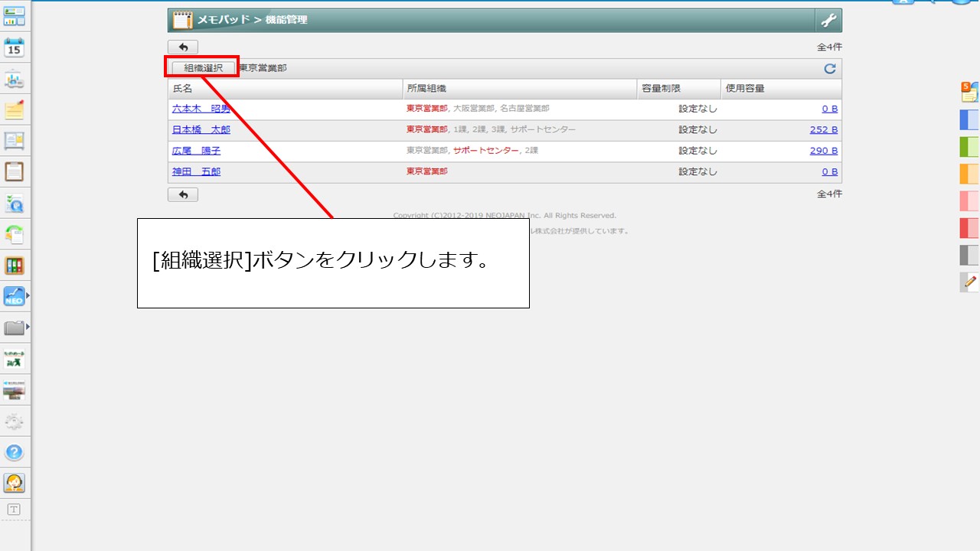Open user 六本木 昭男 link

pos(201,109)
